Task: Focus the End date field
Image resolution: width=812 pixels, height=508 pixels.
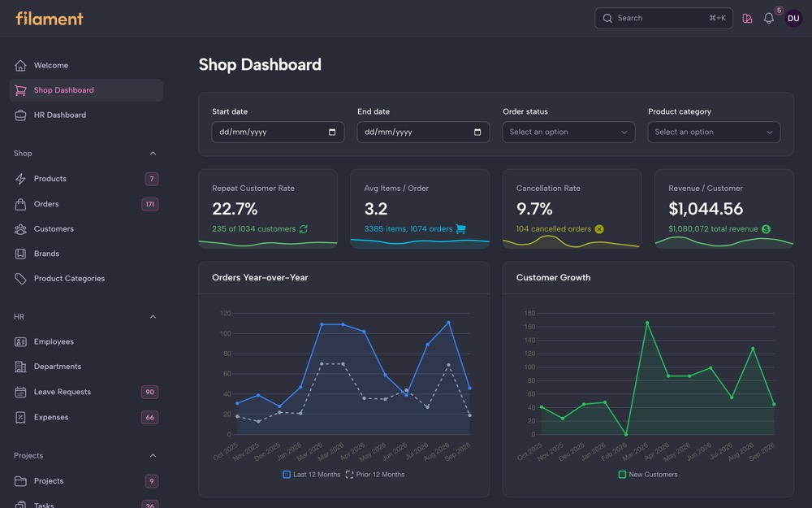Action: (x=423, y=132)
